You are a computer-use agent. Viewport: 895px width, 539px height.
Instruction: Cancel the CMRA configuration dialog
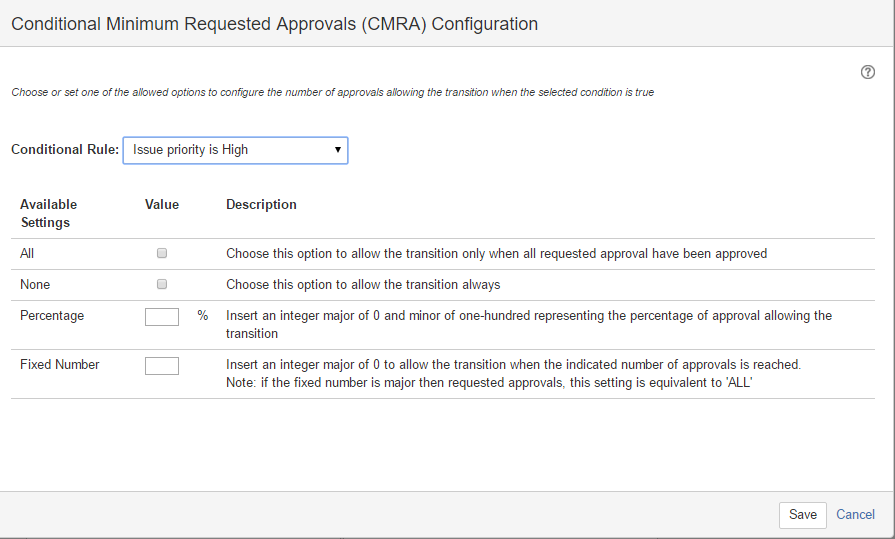(855, 515)
